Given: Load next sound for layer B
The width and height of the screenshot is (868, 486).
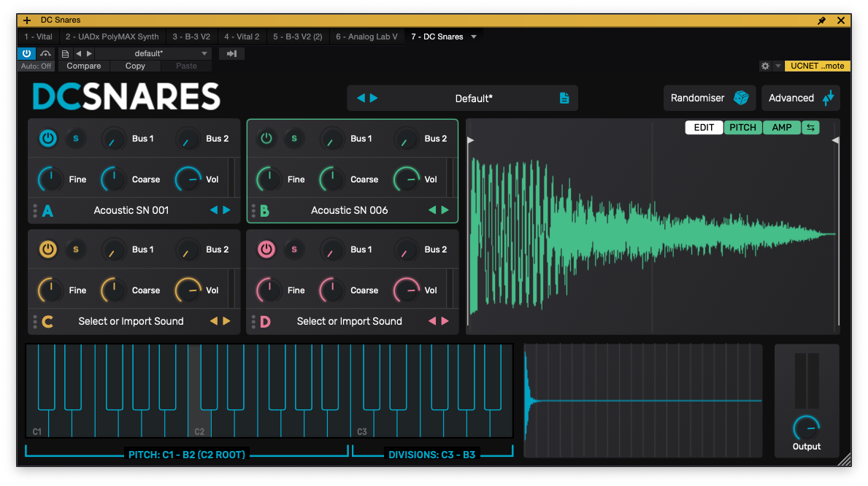Looking at the screenshot, I should 445,209.
